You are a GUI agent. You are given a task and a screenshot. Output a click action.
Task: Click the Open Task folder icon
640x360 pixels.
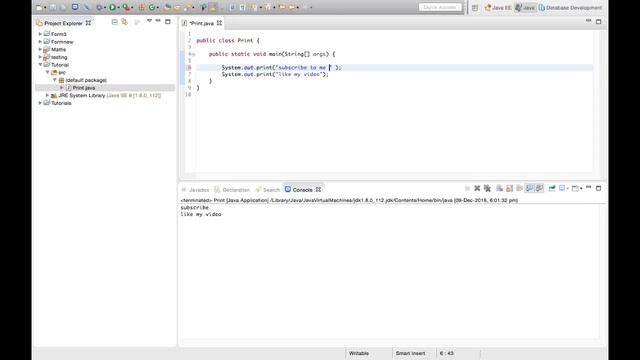178,7
